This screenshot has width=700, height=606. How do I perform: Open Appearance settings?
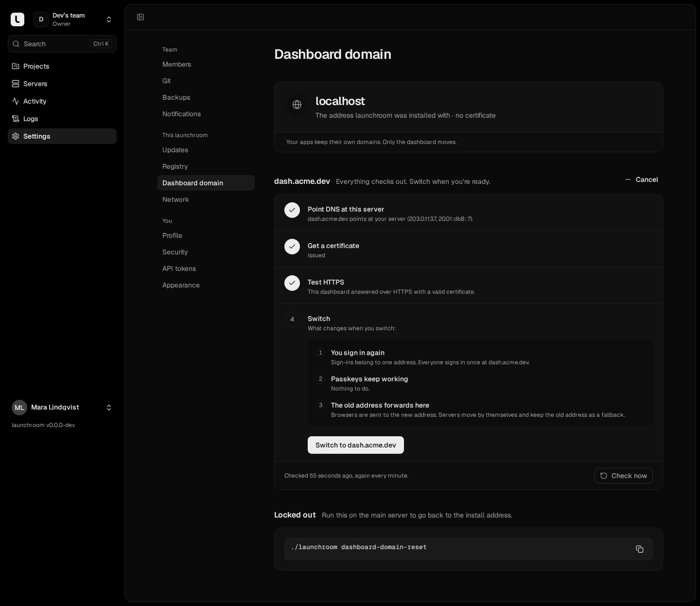[x=206, y=285]
